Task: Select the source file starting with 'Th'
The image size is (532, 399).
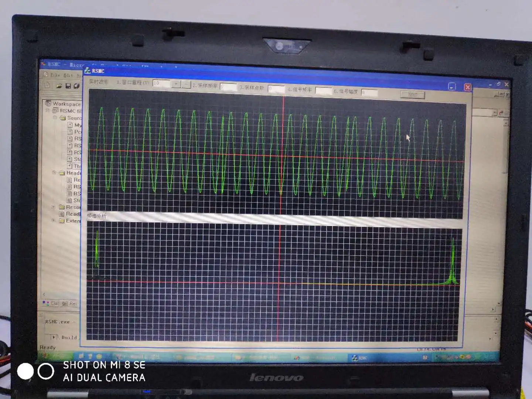Action: pos(74,166)
